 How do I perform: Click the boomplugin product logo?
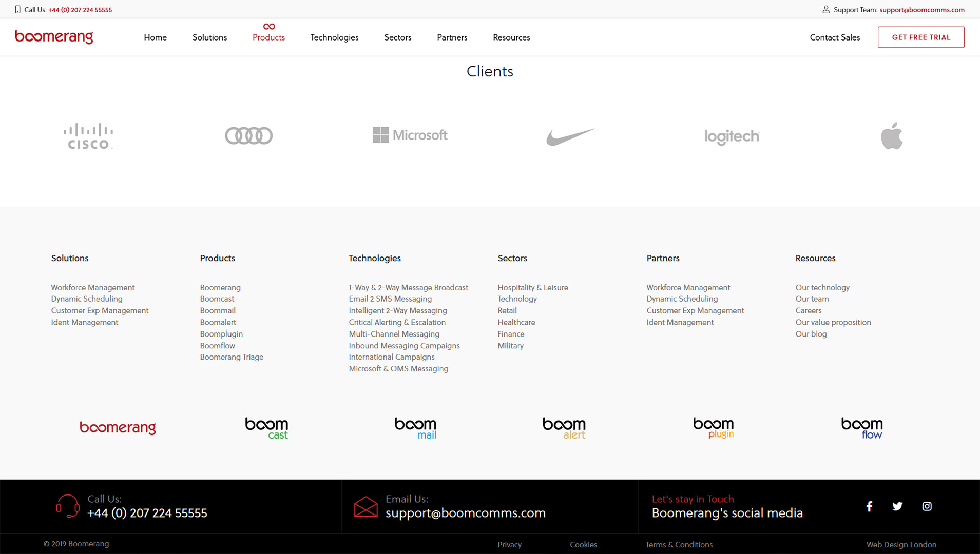(713, 428)
